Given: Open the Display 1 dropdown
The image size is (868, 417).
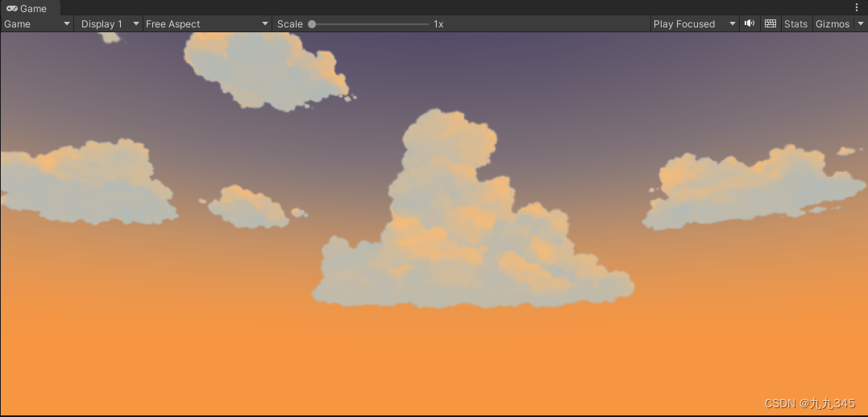Looking at the screenshot, I should [x=109, y=24].
